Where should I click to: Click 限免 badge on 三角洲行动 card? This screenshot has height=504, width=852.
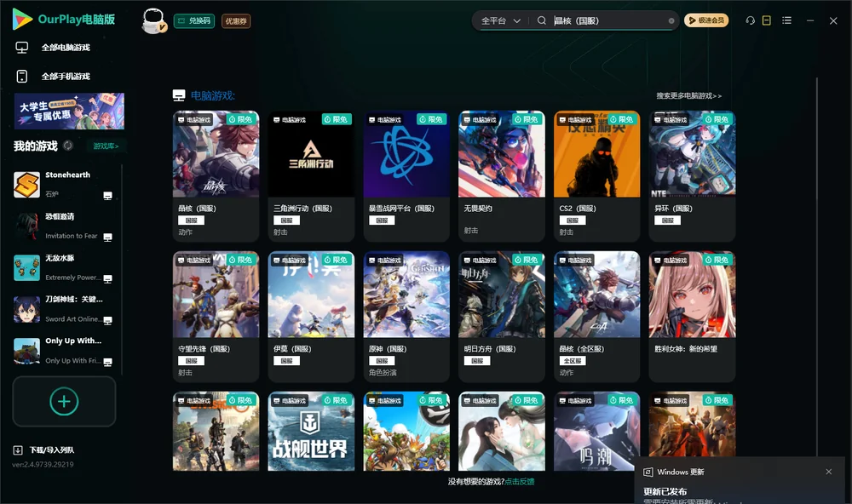(337, 119)
